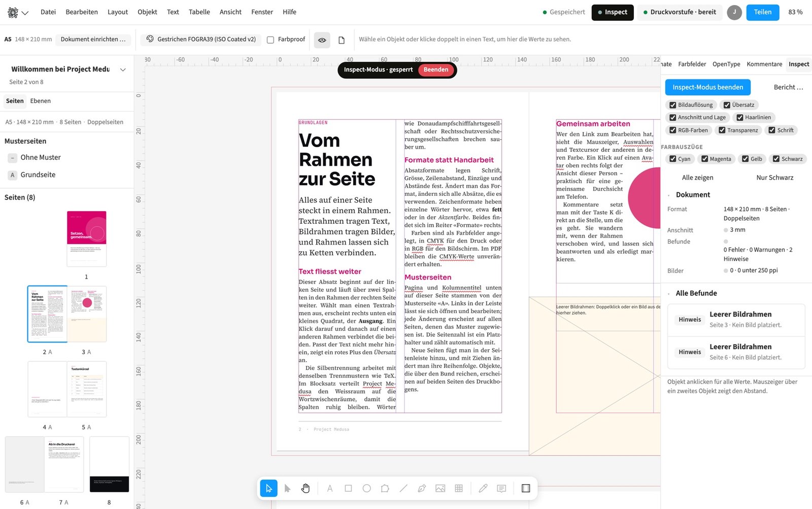Click the red Beenden pill button
The height and width of the screenshot is (509, 812).
[436, 70]
